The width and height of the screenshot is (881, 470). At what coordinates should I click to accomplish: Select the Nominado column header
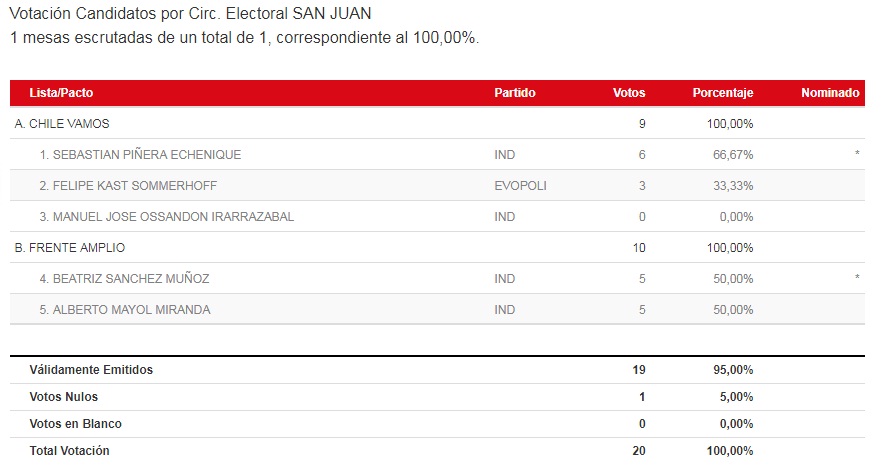tap(830, 93)
